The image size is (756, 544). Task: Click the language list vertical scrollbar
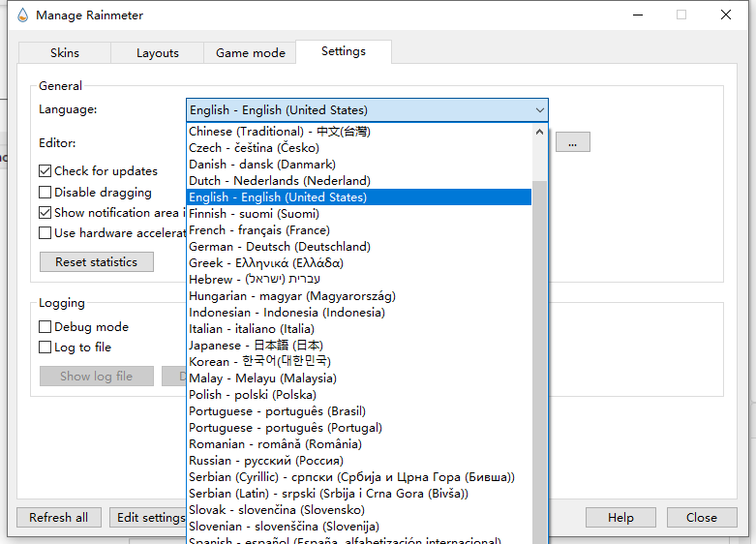click(x=539, y=339)
